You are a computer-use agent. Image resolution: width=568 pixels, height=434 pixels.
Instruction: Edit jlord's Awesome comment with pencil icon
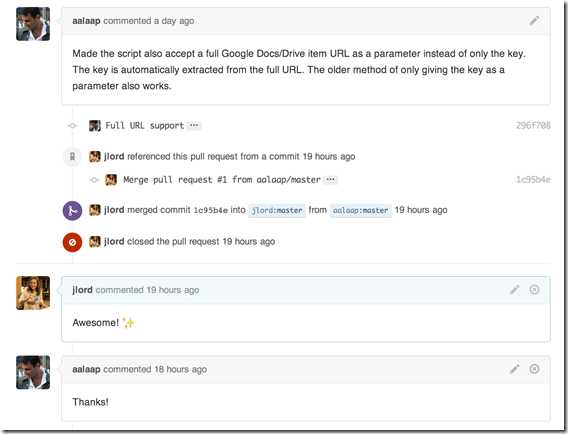point(515,289)
